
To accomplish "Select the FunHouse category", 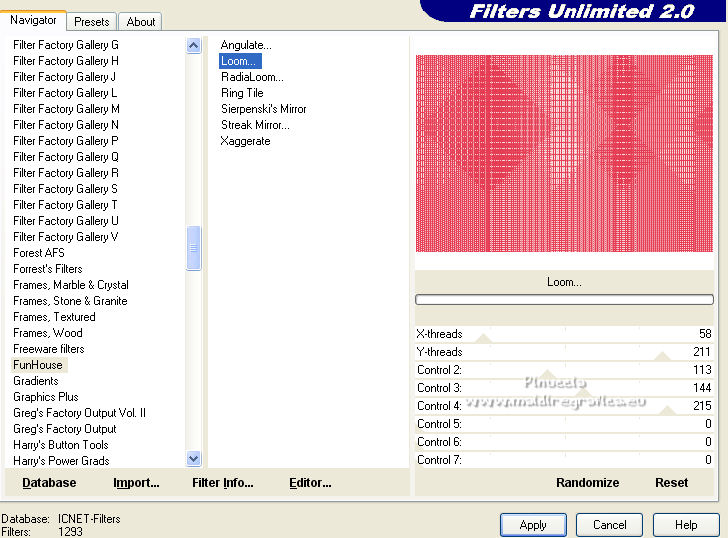I will [38, 365].
